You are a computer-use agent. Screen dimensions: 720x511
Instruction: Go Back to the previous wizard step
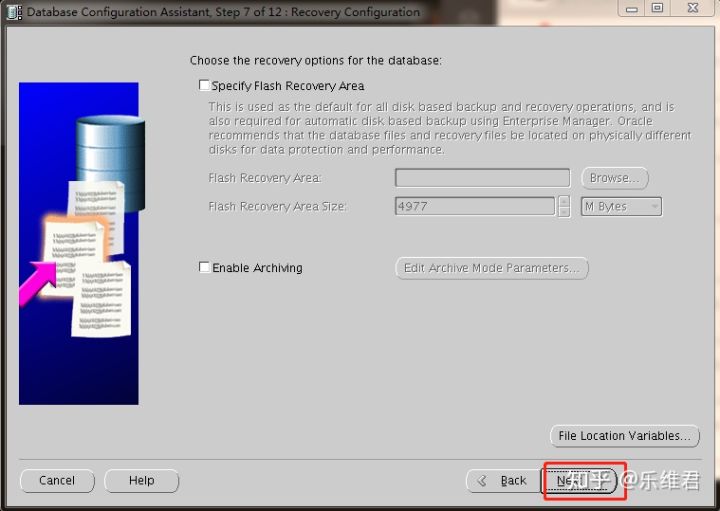click(503, 481)
